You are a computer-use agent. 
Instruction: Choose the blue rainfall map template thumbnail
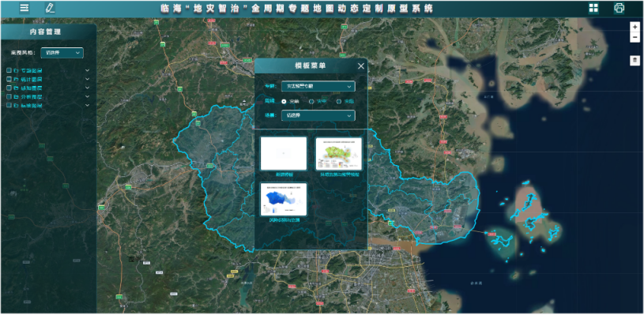coord(284,199)
